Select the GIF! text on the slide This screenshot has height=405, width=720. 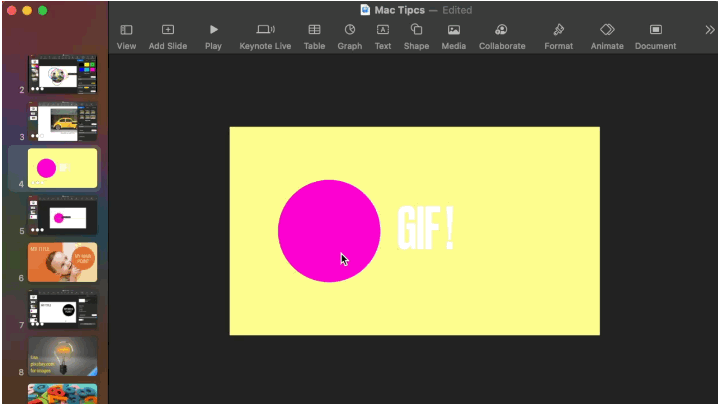[425, 229]
